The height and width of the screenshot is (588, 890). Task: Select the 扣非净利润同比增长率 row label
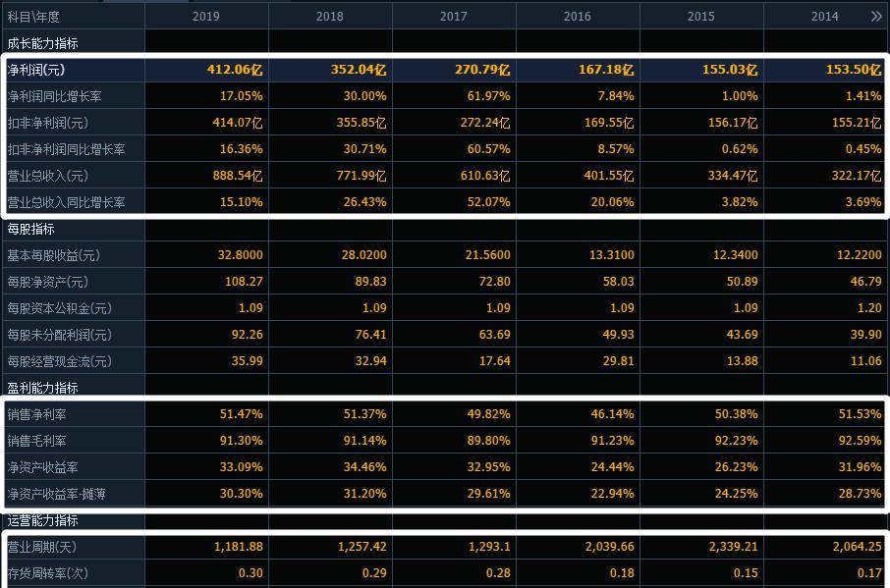click(66, 149)
